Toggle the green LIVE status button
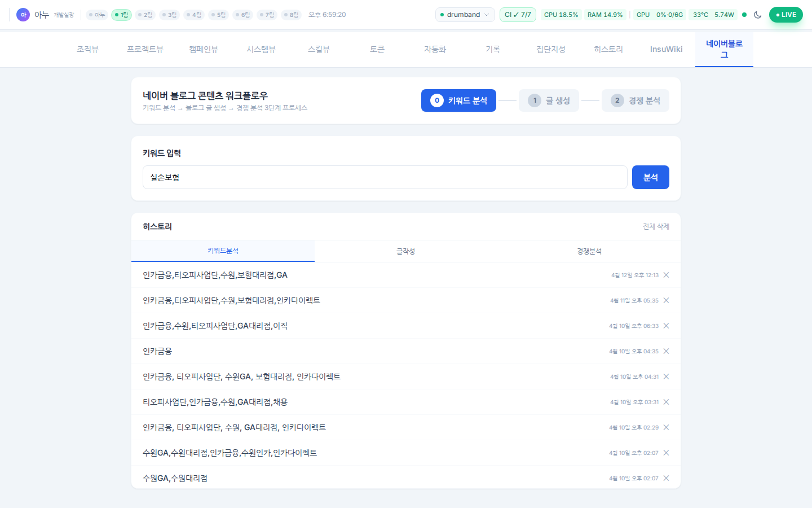 point(785,15)
